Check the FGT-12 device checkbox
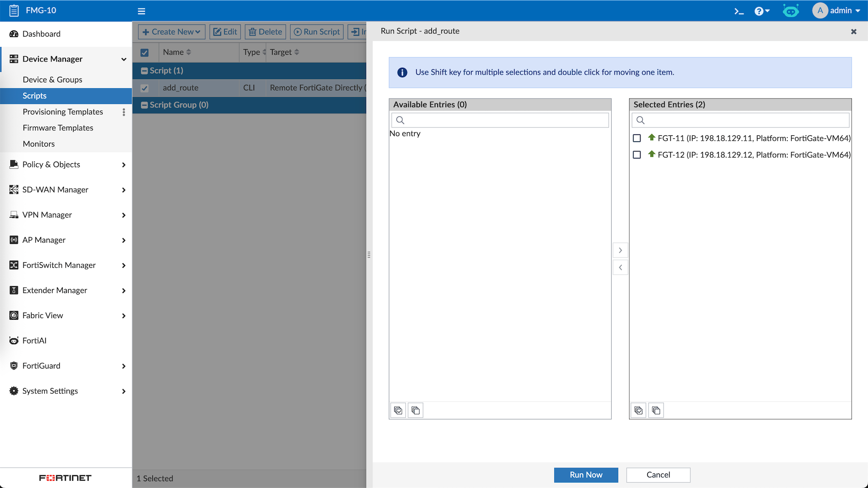The width and height of the screenshot is (868, 488). [637, 155]
